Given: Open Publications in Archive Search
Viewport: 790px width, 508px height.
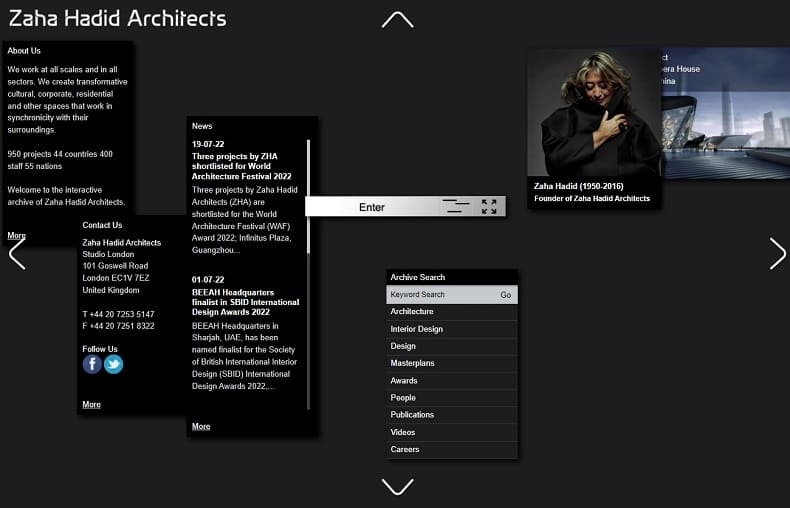Looking at the screenshot, I should pyautogui.click(x=452, y=415).
